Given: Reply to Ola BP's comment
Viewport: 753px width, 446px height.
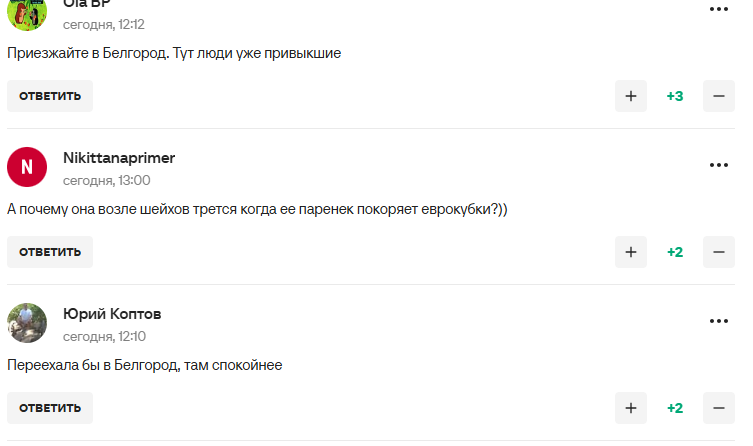Looking at the screenshot, I should point(50,96).
